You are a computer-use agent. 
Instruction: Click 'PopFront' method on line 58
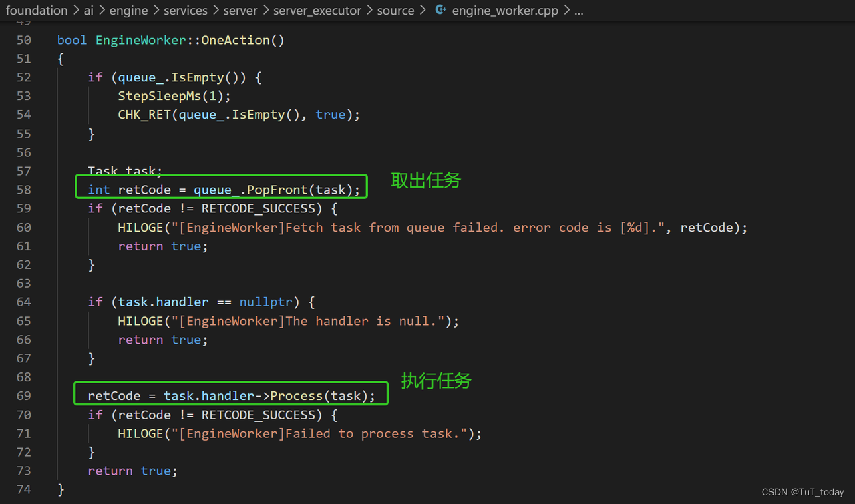(x=277, y=190)
